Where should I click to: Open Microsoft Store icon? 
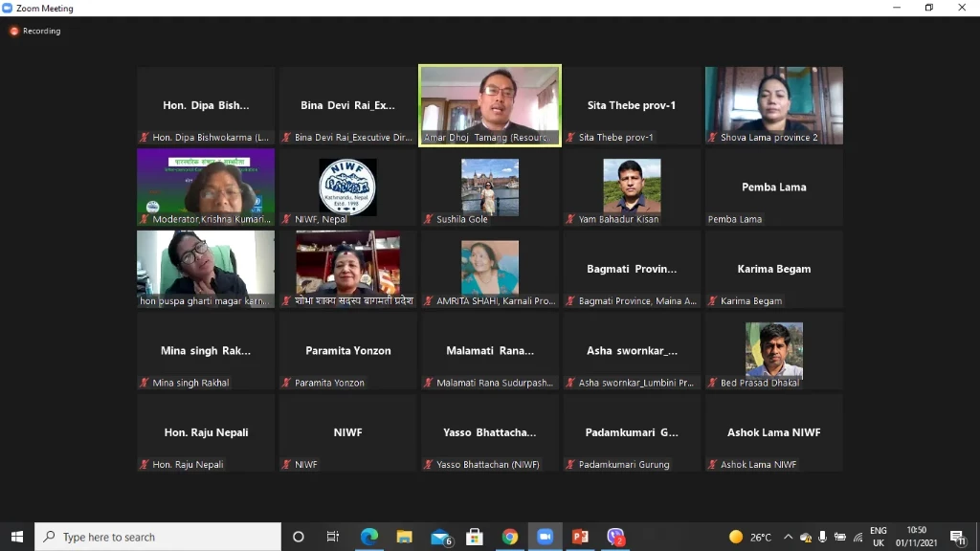tap(475, 537)
